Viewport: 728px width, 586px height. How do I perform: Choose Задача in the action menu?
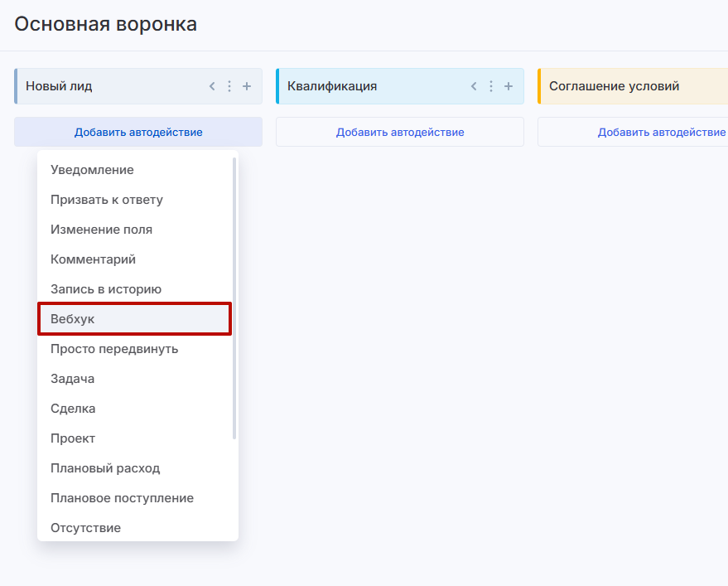(x=73, y=379)
